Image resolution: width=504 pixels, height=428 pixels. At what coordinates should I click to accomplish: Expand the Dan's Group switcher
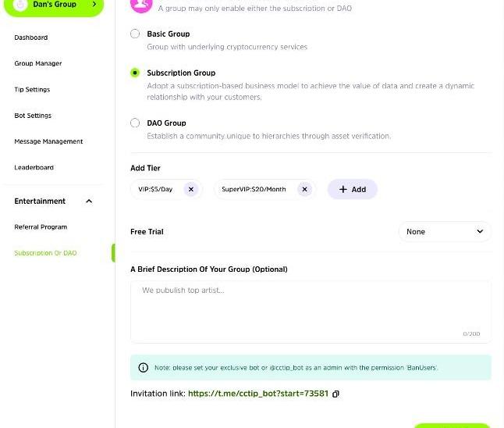point(94,5)
